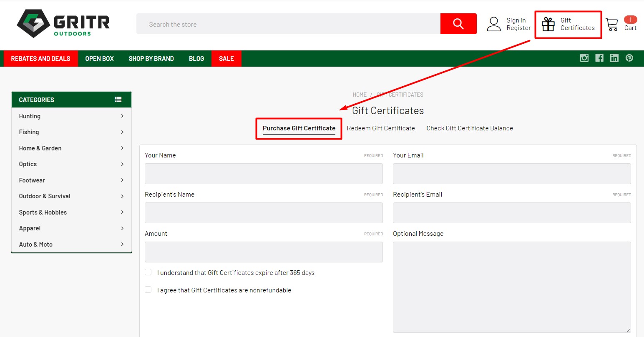Open the Rebates and Deals menu
The height and width of the screenshot is (337, 644).
(40, 59)
